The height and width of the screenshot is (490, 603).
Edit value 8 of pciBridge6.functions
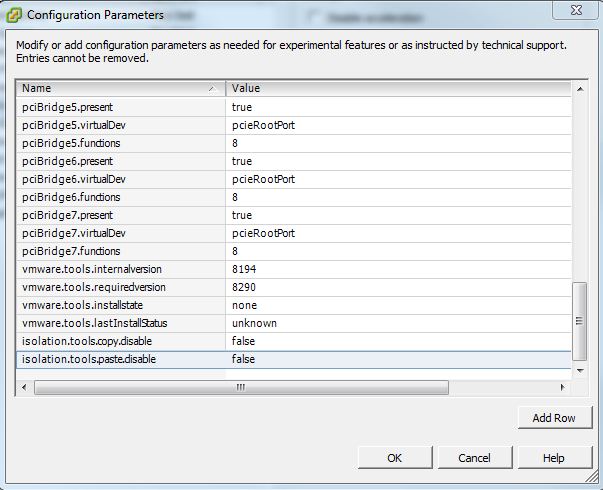398,197
